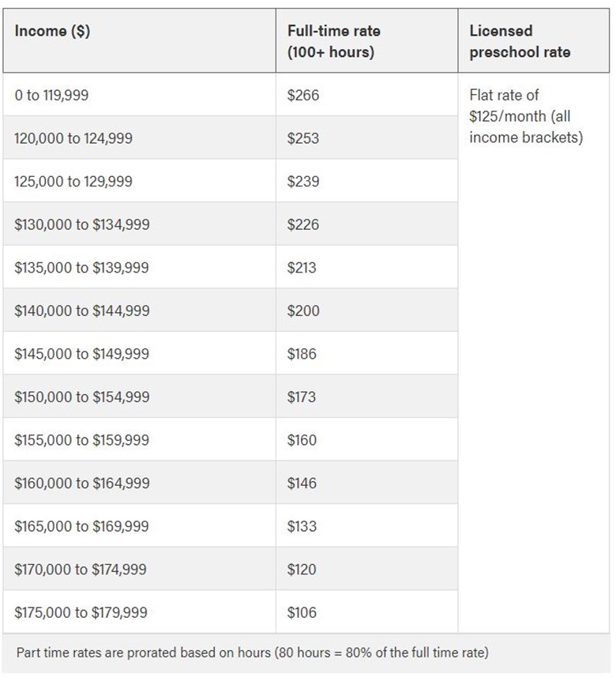Click the part time rates footnote
The image size is (616, 681).
click(253, 653)
